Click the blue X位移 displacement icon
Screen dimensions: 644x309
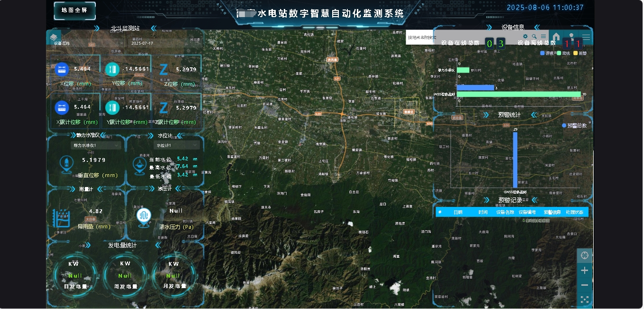[62, 69]
